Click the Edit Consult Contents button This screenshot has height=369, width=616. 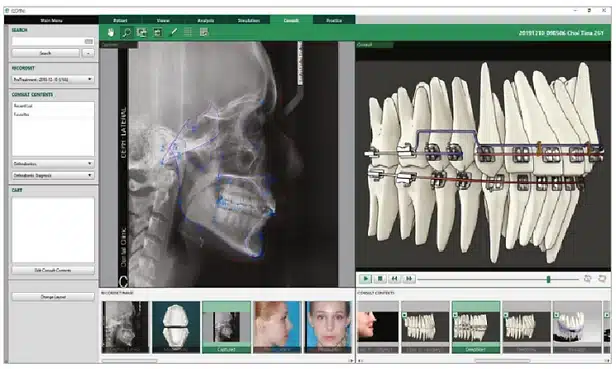[53, 270]
